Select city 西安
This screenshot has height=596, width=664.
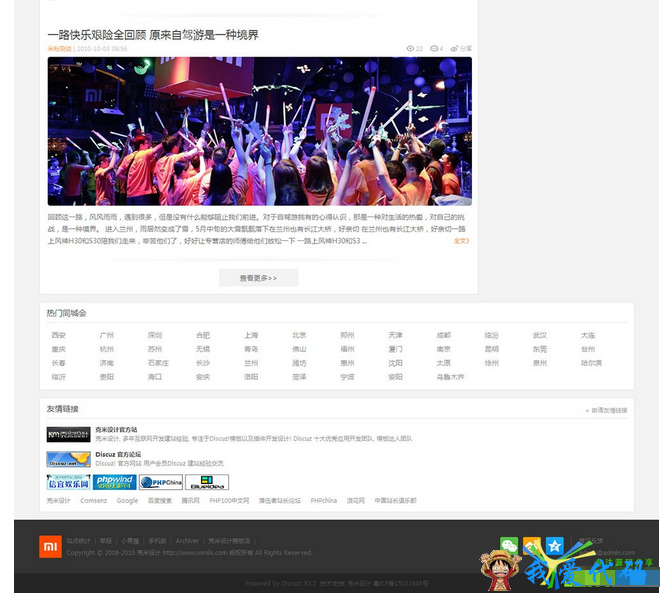click(58, 335)
